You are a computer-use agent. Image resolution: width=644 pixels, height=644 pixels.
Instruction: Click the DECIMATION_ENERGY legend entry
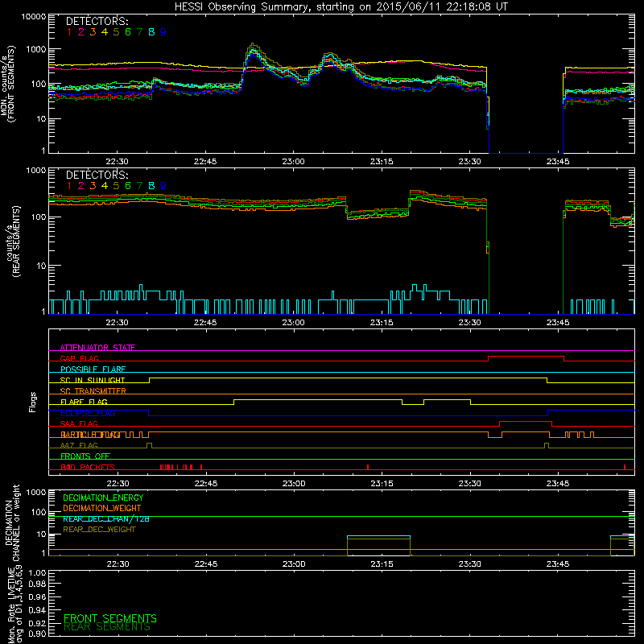(x=103, y=497)
